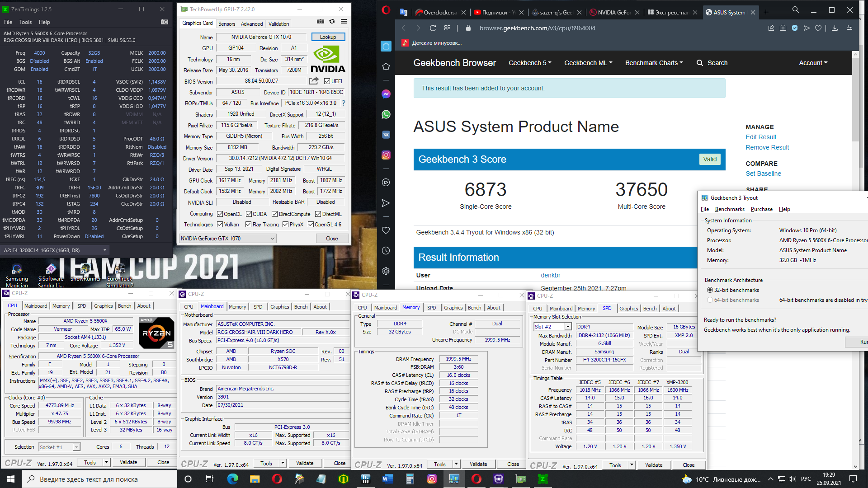The image size is (868, 488).
Task: Open new tab plus button in Opera
Action: pyautogui.click(x=766, y=12)
